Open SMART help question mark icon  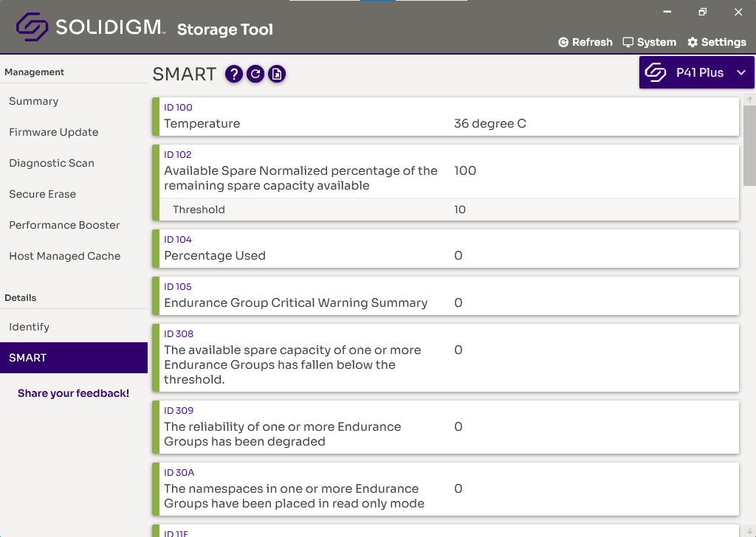pos(234,75)
